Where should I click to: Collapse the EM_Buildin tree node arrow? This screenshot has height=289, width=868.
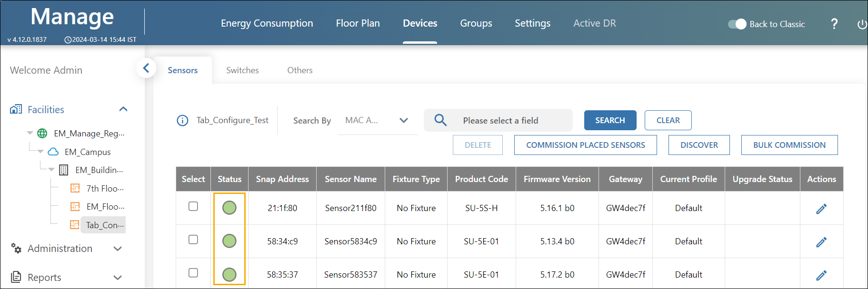51,170
